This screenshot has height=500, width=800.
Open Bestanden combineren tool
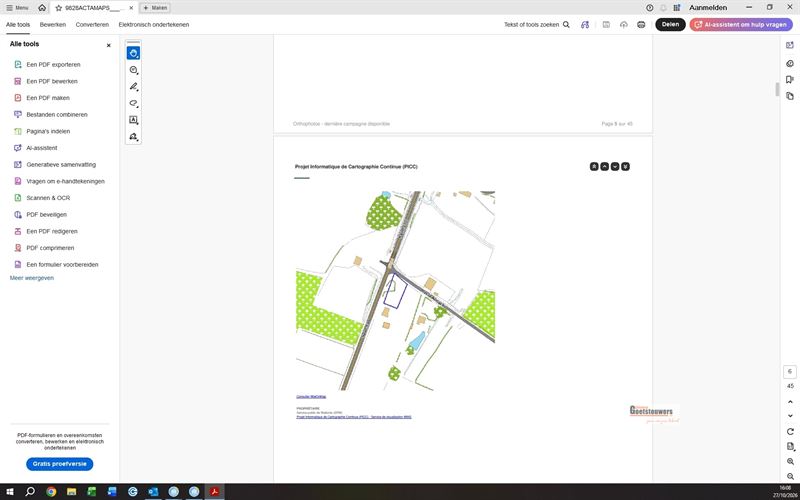coord(57,115)
